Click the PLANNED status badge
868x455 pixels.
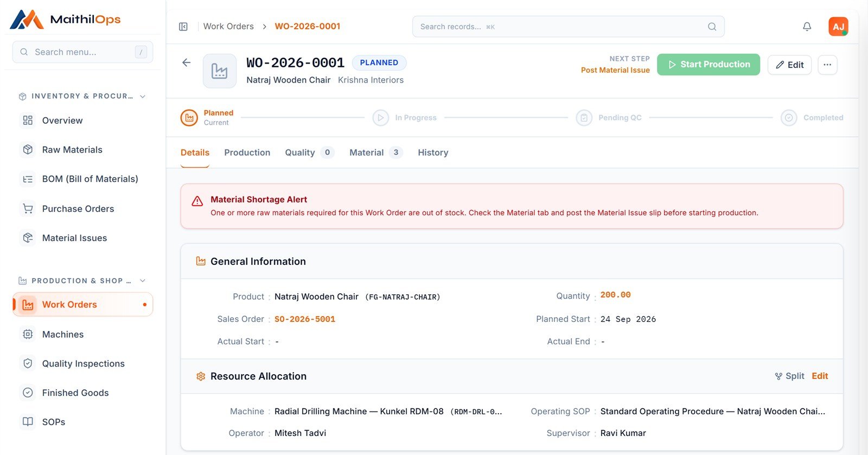(379, 62)
